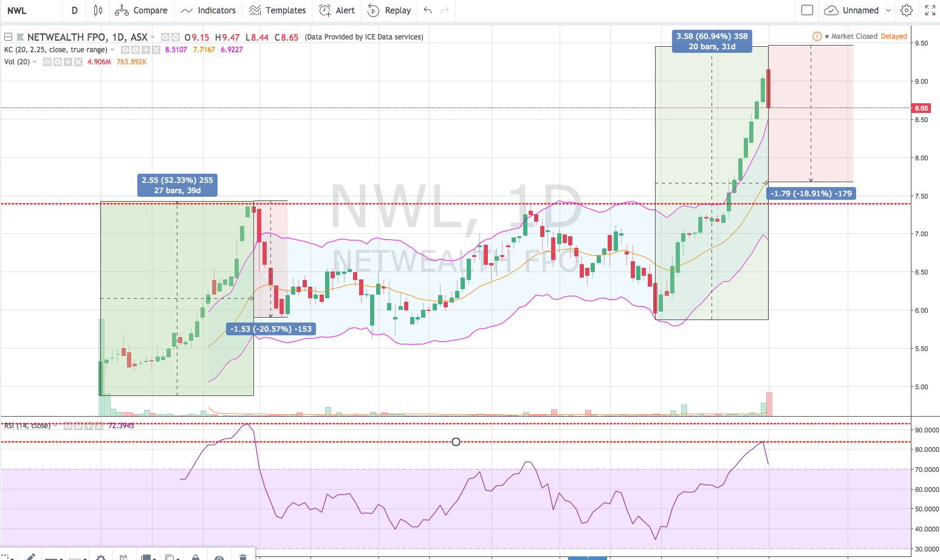
Task: Click the Compare symbols icon button
Action: click(x=141, y=10)
